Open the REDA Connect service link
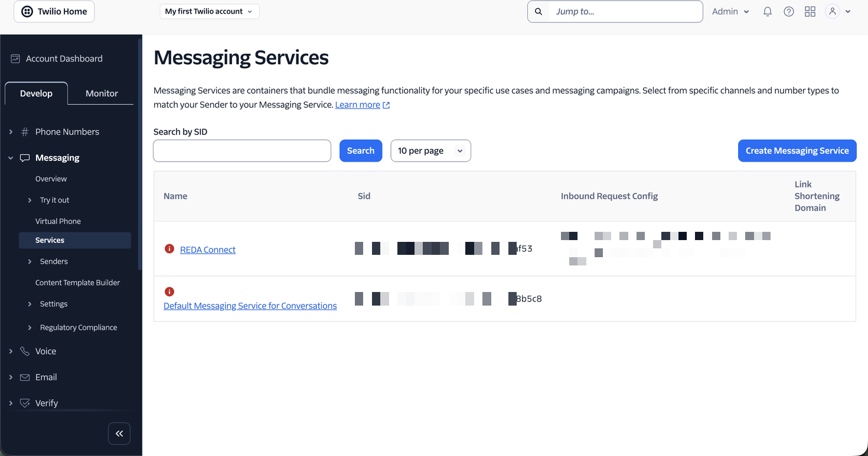The width and height of the screenshot is (868, 456). pyautogui.click(x=208, y=250)
